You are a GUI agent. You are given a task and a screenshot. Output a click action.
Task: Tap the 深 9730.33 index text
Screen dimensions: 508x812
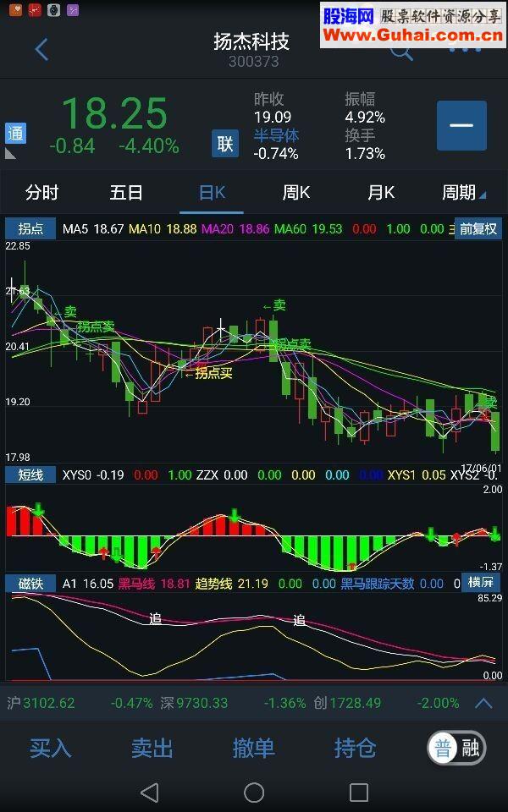194,703
